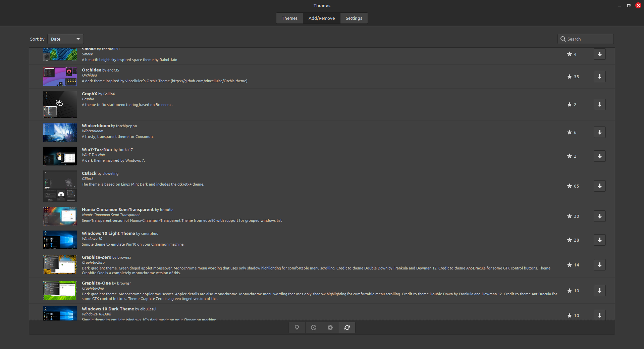Open Windows 10 Light Theme thumbnail
This screenshot has height=349, width=644.
click(x=60, y=240)
